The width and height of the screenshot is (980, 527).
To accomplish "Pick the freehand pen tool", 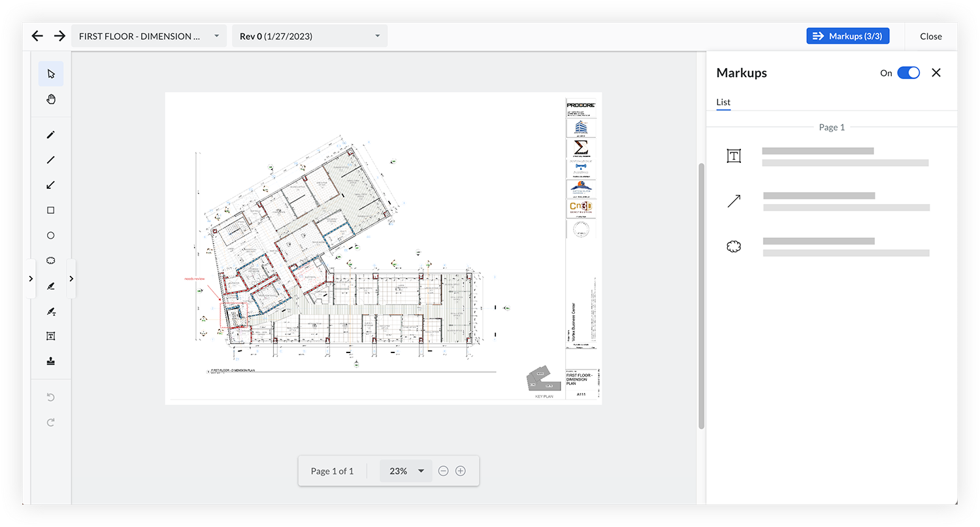I will (x=51, y=135).
